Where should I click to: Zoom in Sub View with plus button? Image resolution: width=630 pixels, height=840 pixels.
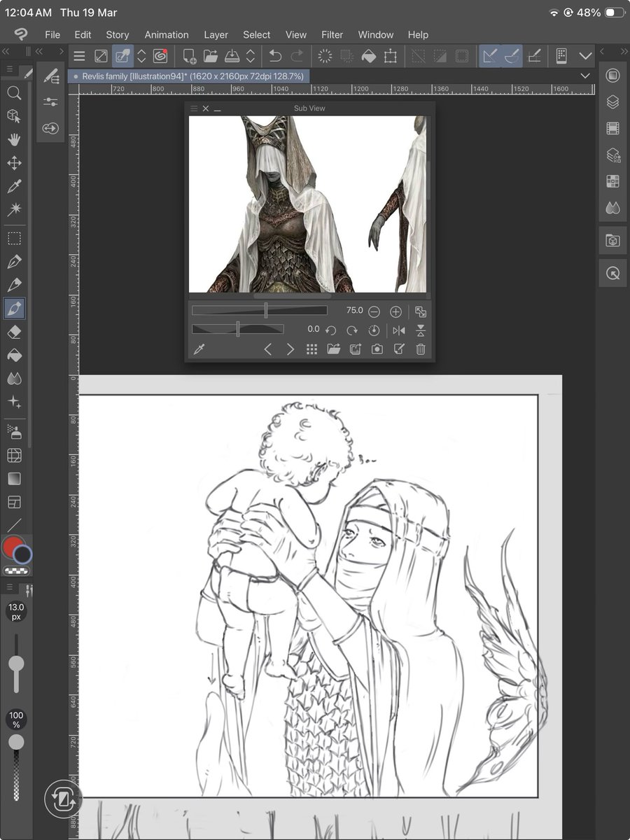395,311
